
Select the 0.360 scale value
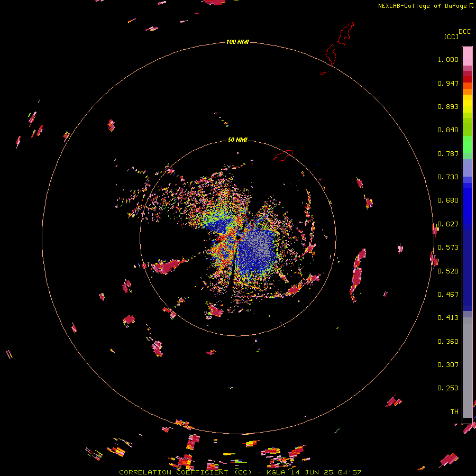click(x=448, y=342)
